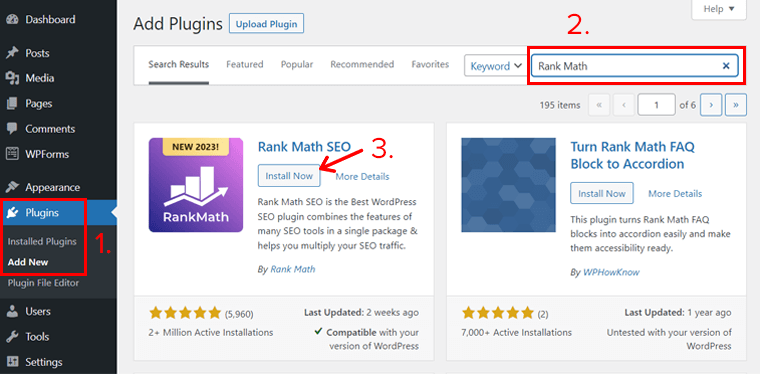Open the Comments menu label
The image size is (760, 374).
[x=50, y=129]
